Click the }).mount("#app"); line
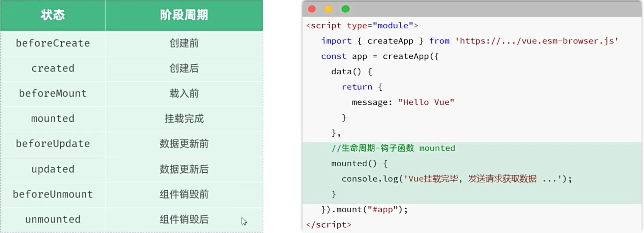644x233 pixels. pos(364,210)
